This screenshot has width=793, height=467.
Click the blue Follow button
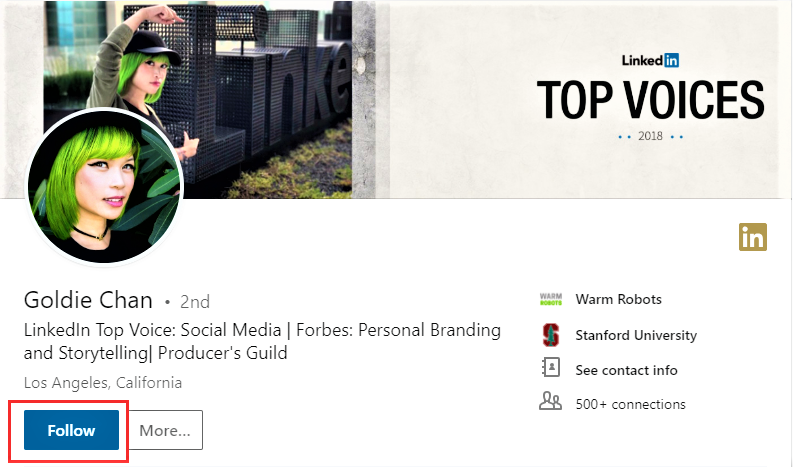tap(71, 430)
